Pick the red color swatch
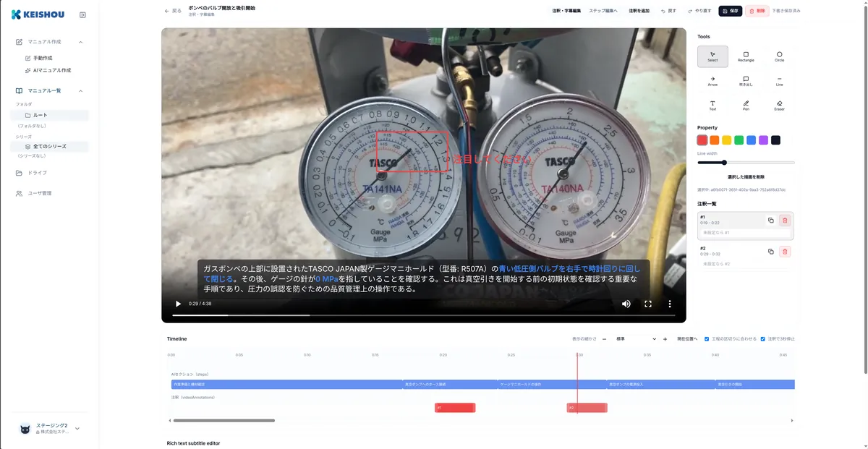Image resolution: width=868 pixels, height=449 pixels. point(702,140)
